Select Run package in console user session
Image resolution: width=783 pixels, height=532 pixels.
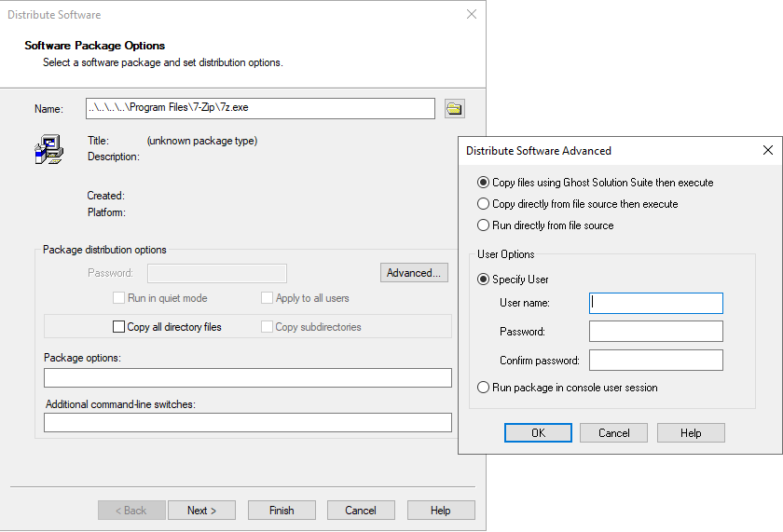click(483, 388)
